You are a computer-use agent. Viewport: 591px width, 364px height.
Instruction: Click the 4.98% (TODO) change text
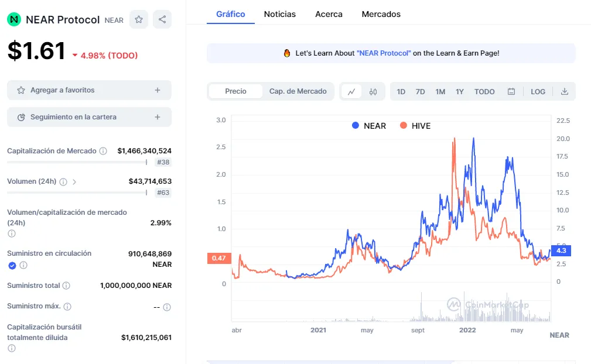click(x=109, y=56)
